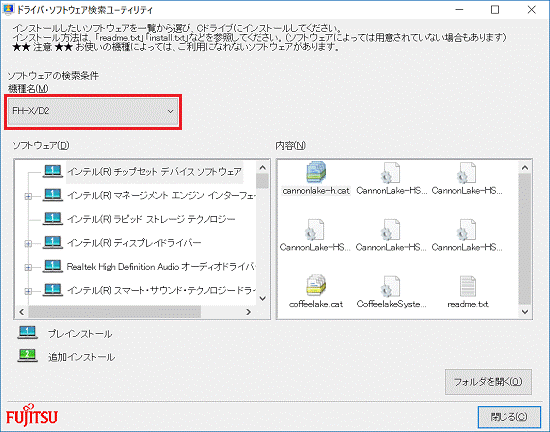Image resolution: width=550 pixels, height=432 pixels.
Task: Minimize the ドライバ・ソフトウェア検索ユーティリティ window
Action: click(x=460, y=9)
